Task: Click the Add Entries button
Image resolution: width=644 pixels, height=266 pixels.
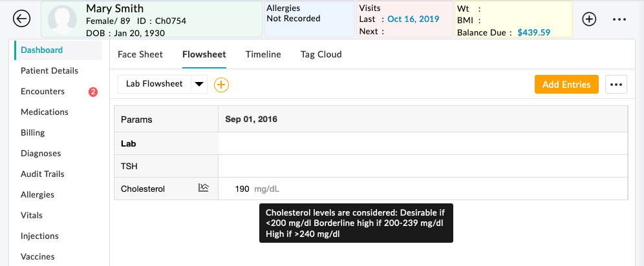Action: coord(566,85)
